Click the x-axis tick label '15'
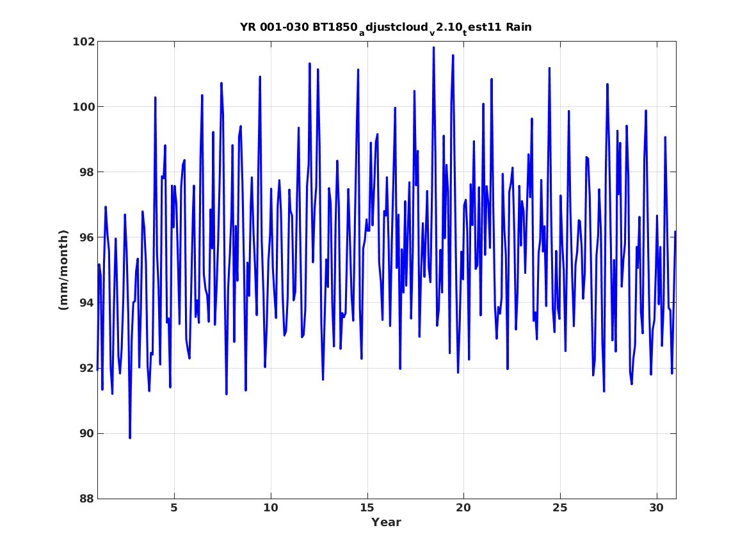This screenshot has width=747, height=560. coord(367,508)
